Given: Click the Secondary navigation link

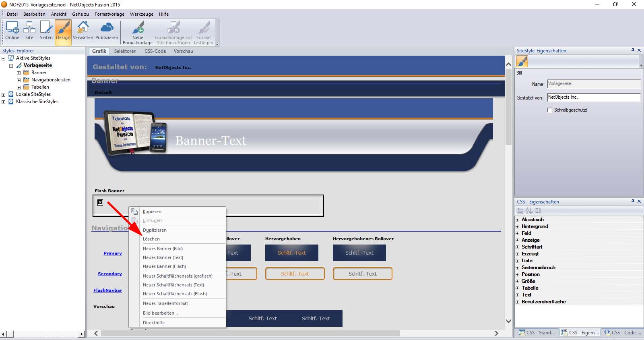Looking at the screenshot, I should [110, 274].
